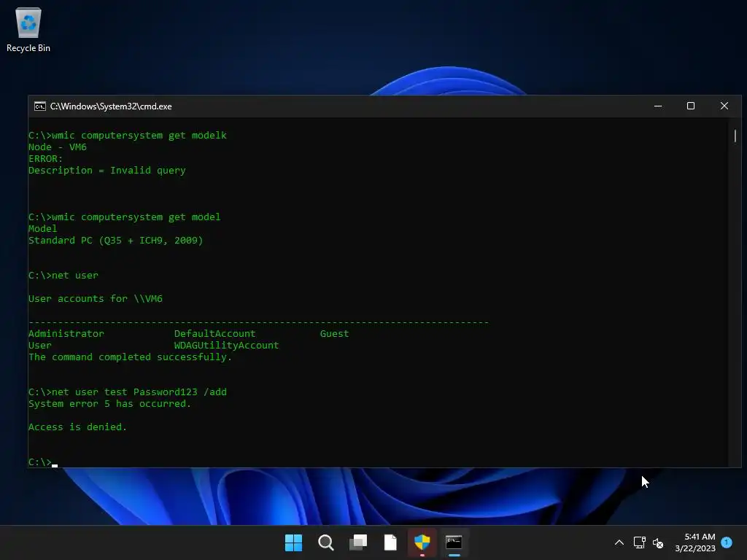Screen dimensions: 747x560
Task: Maximize the cmd.exe window
Action: pos(691,106)
